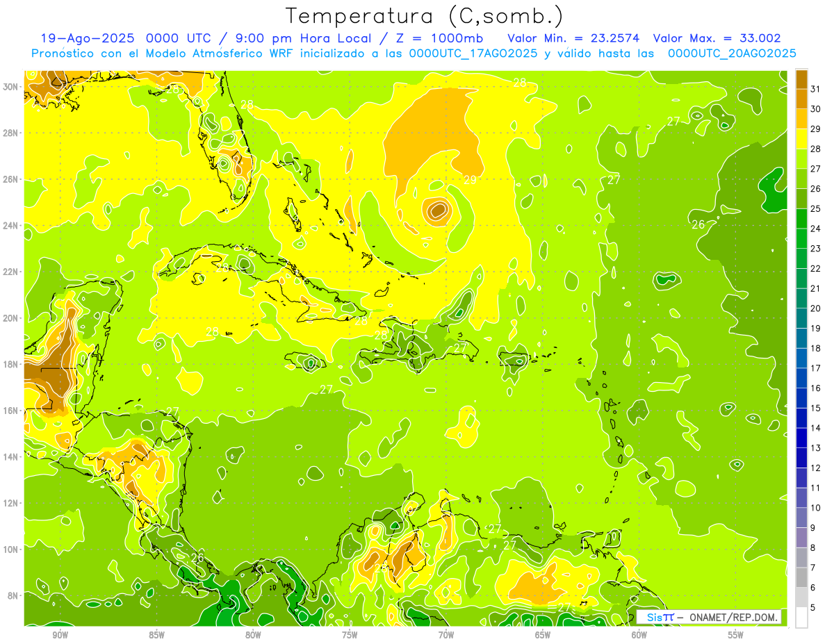Click the "ONAMET/REP.DOM." credit label
834x644 pixels.
point(735,617)
